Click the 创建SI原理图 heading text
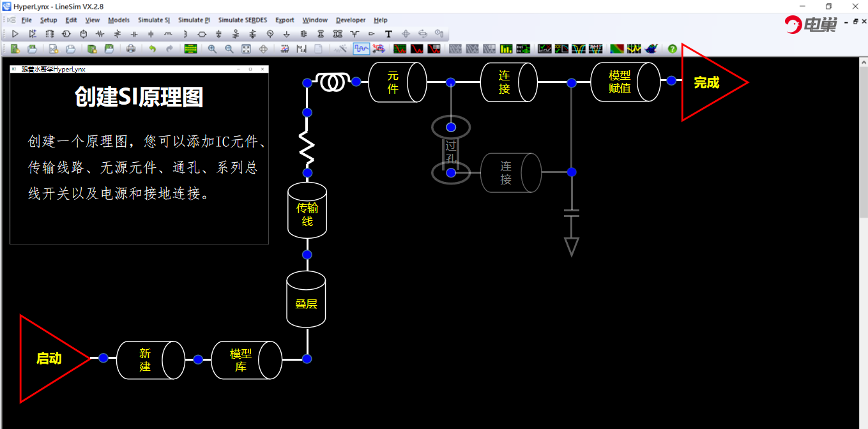This screenshot has height=429, width=868. tap(139, 97)
